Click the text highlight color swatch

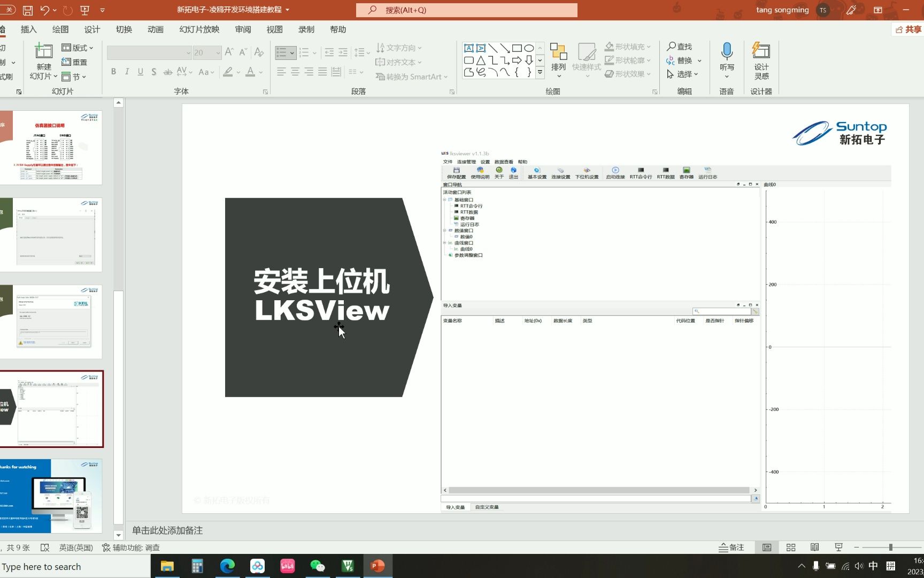tap(228, 72)
